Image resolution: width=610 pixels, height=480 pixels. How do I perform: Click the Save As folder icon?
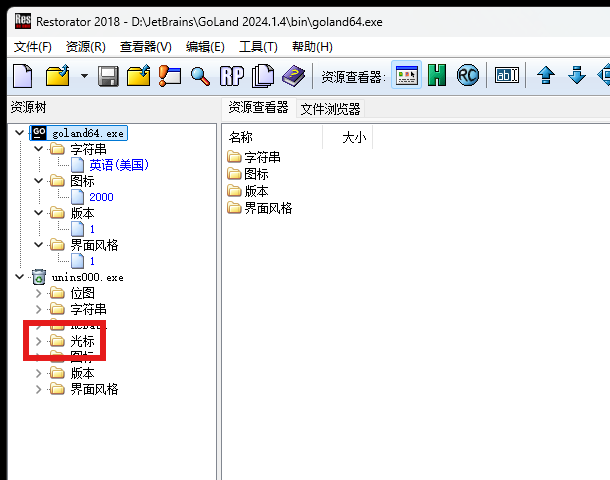pos(138,76)
